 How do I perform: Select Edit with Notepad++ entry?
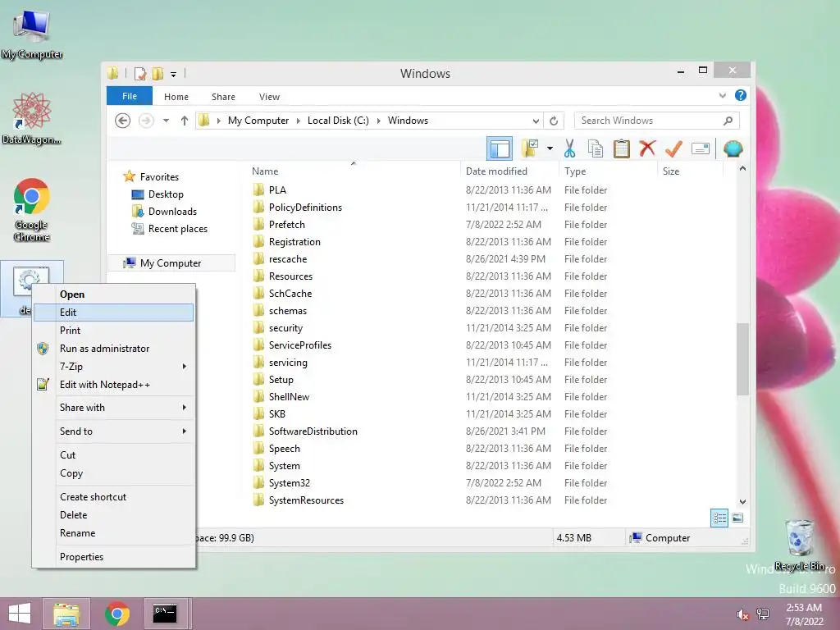point(113,385)
